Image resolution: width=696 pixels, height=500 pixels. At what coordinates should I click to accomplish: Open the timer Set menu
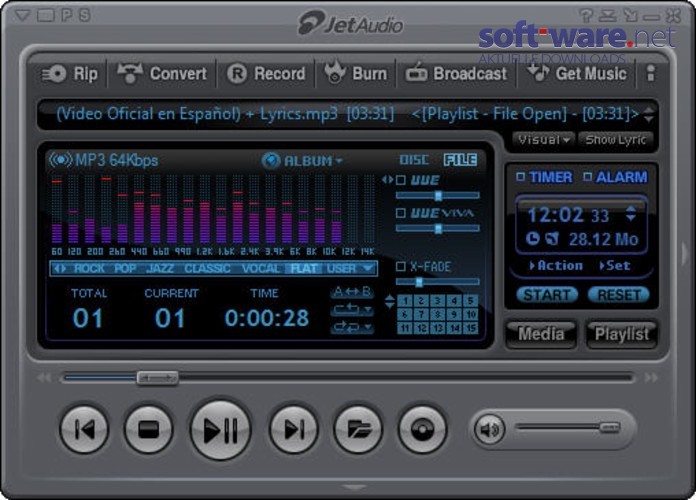[x=615, y=266]
